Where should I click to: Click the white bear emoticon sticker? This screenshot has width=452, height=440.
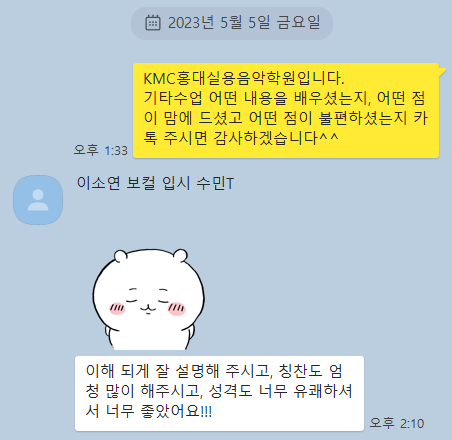pyautogui.click(x=148, y=299)
